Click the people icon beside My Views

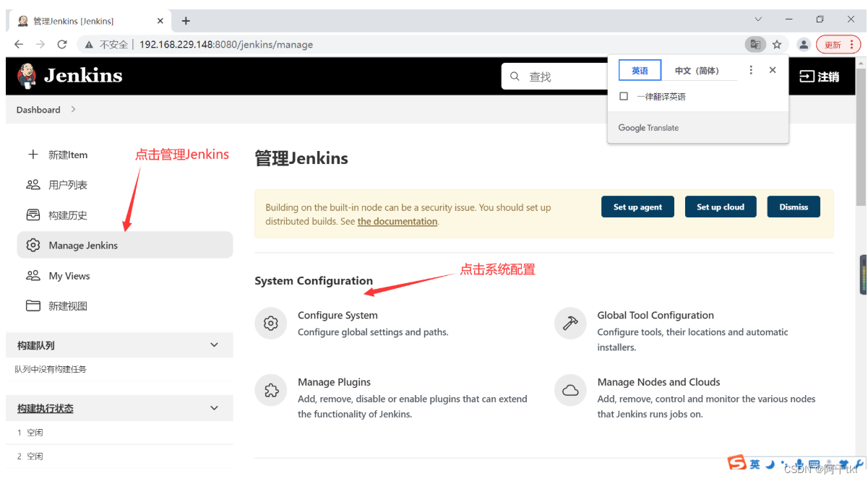click(x=33, y=276)
